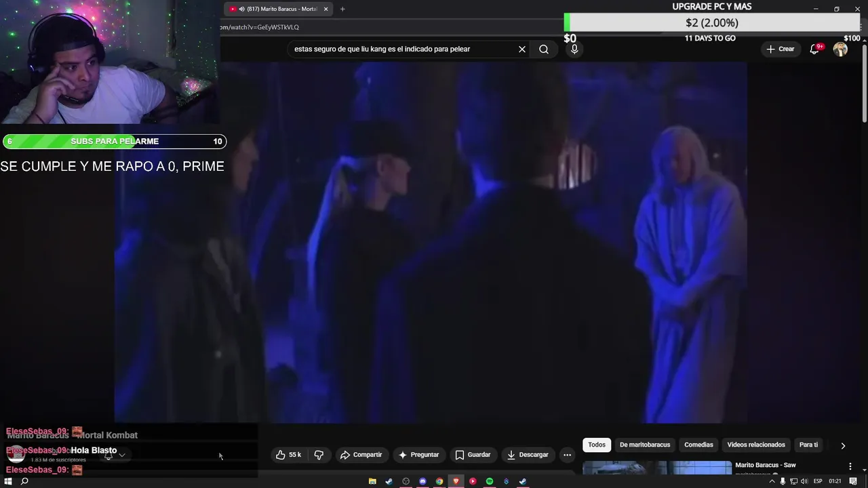Select the De maritobaracus filter chip
868x488 pixels.
tap(645, 445)
